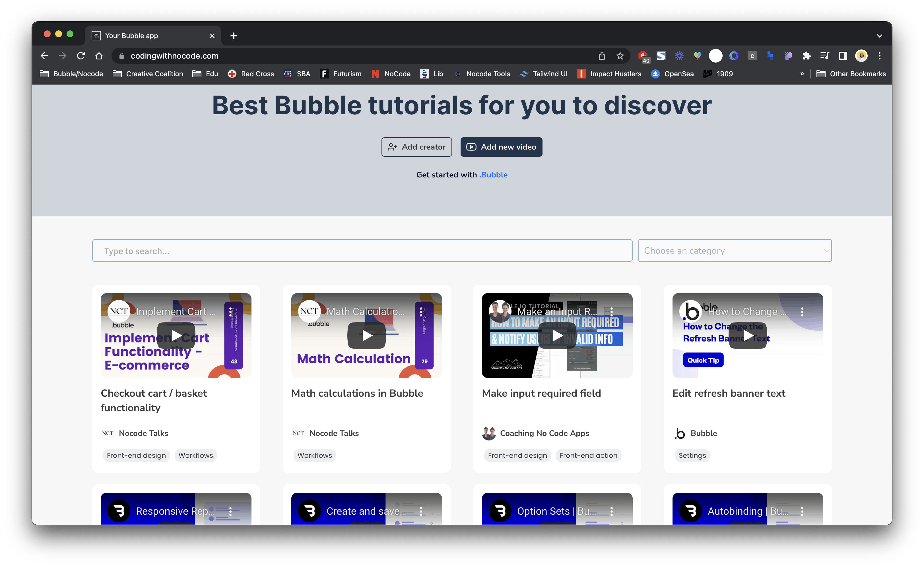Click the share icon in address bar
This screenshot has height=567, width=924.
(602, 56)
